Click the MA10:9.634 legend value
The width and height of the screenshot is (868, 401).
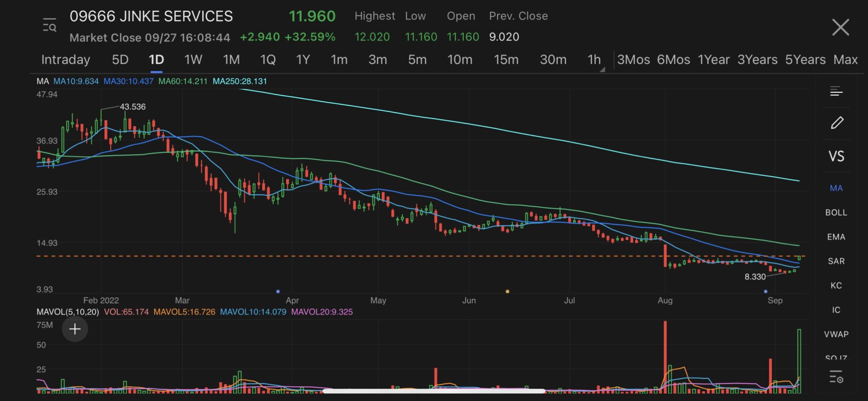[76, 81]
